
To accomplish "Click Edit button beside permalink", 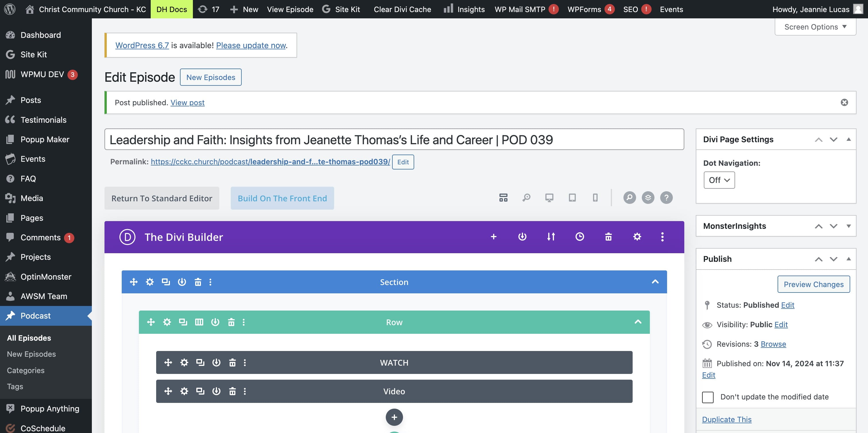I will (403, 162).
